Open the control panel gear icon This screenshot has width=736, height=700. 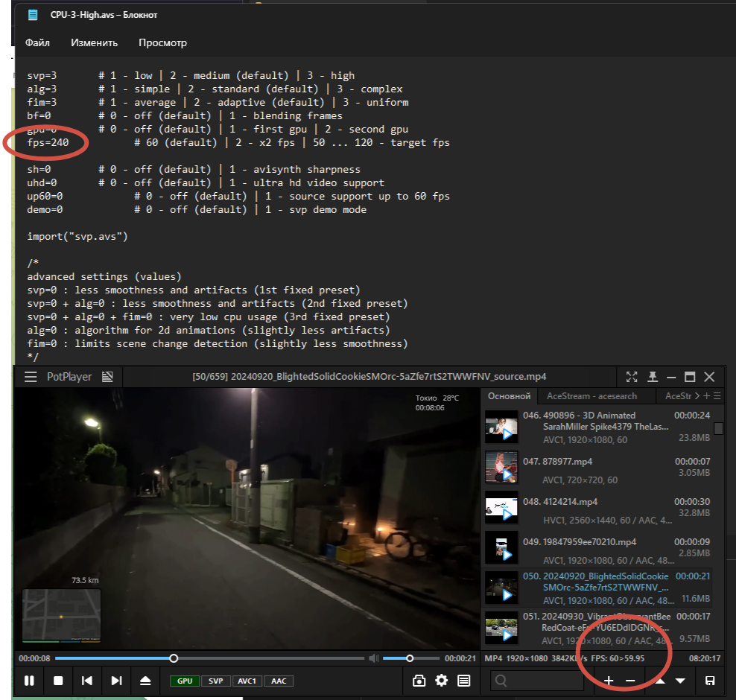[442, 681]
